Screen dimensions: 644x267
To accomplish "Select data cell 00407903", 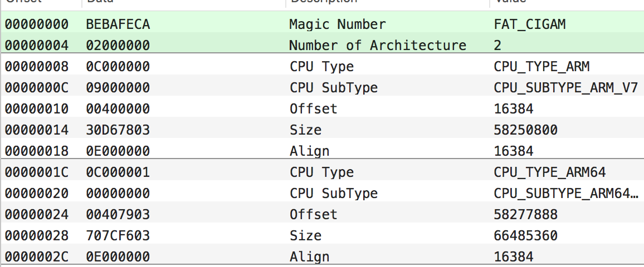I will 118,215.
